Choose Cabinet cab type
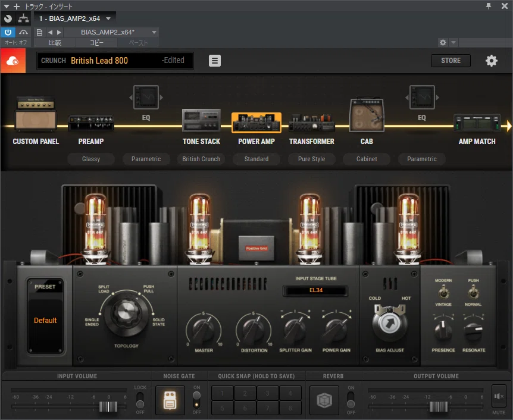 [367, 159]
